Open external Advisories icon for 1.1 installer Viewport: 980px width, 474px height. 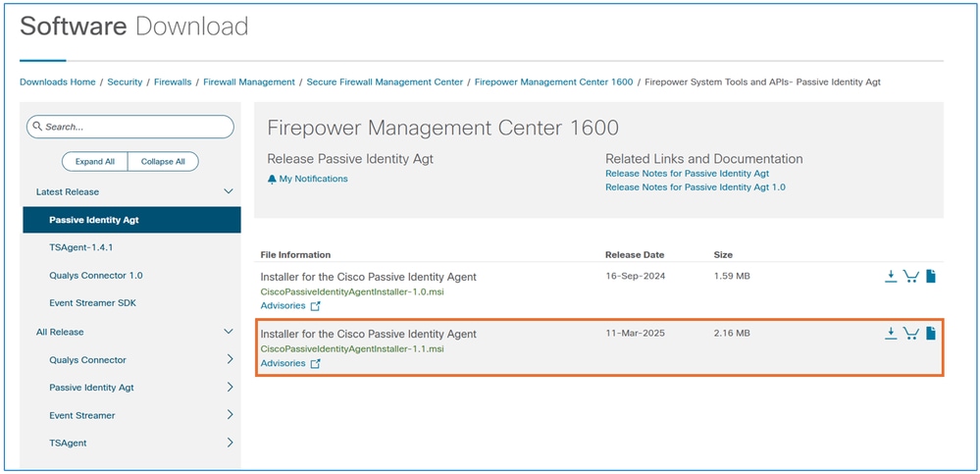tap(316, 363)
